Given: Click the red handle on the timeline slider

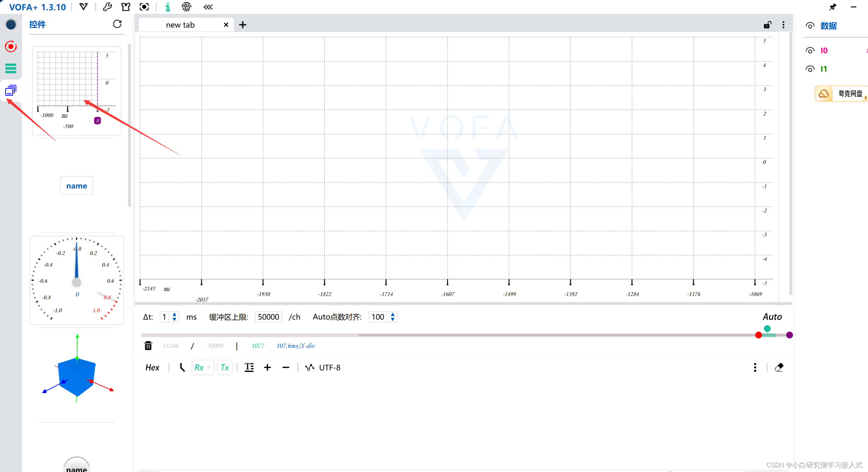Looking at the screenshot, I should pos(758,335).
